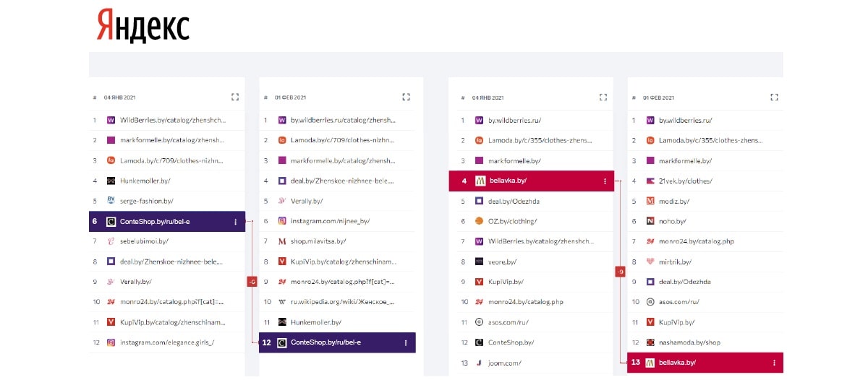
Task: Click the 01 ФЕВ 2021 date header of rightmost panel
Action: pyautogui.click(x=657, y=97)
